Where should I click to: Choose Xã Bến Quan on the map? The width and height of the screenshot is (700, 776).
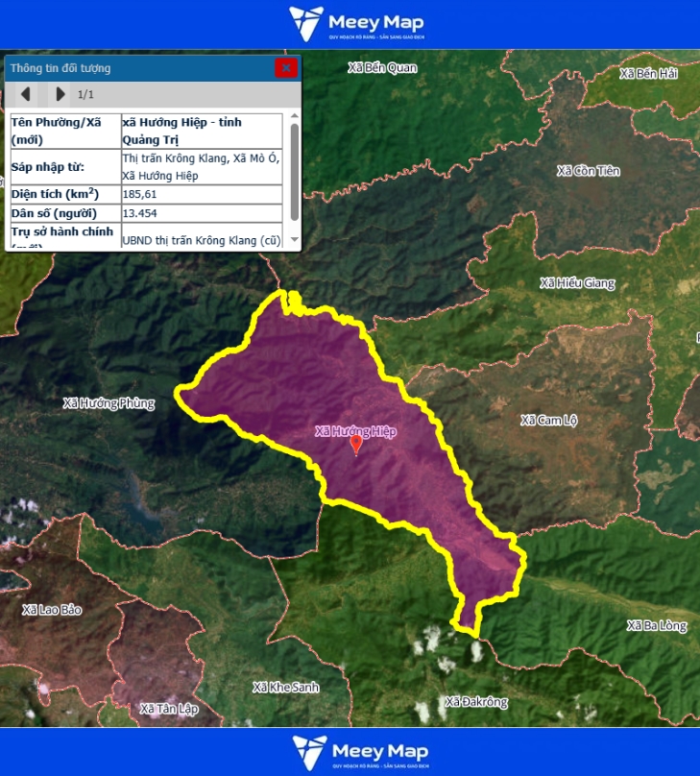pyautogui.click(x=383, y=68)
